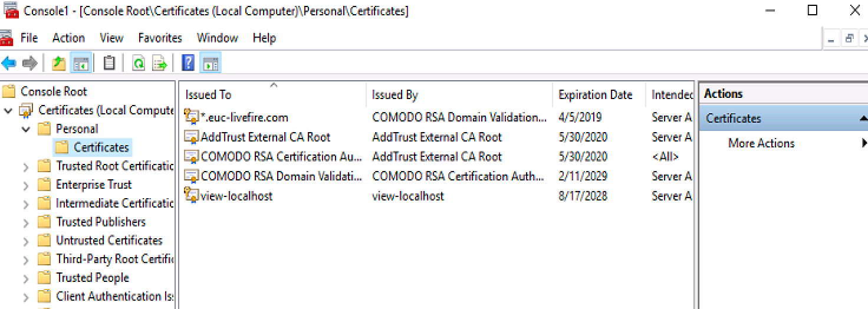Image resolution: width=868 pixels, height=309 pixels.
Task: Select AddTrust External CA Root certificate row
Action: [x=436, y=137]
